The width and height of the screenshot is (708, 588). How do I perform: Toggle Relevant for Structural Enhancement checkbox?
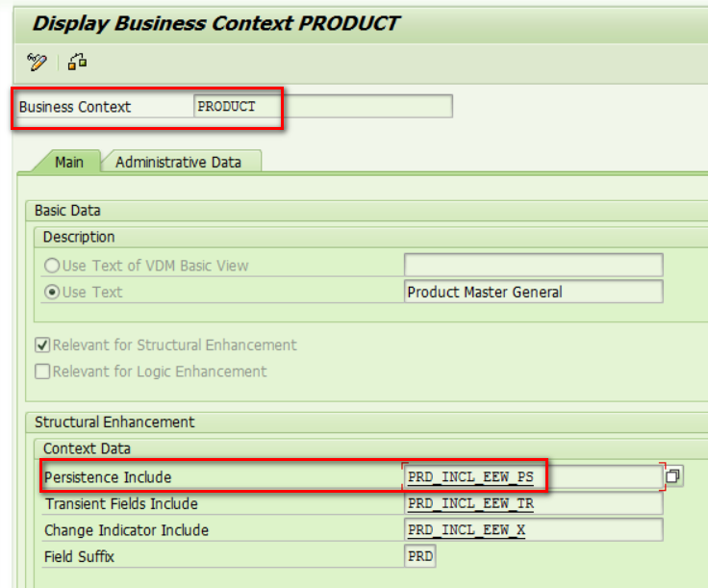[42, 345]
